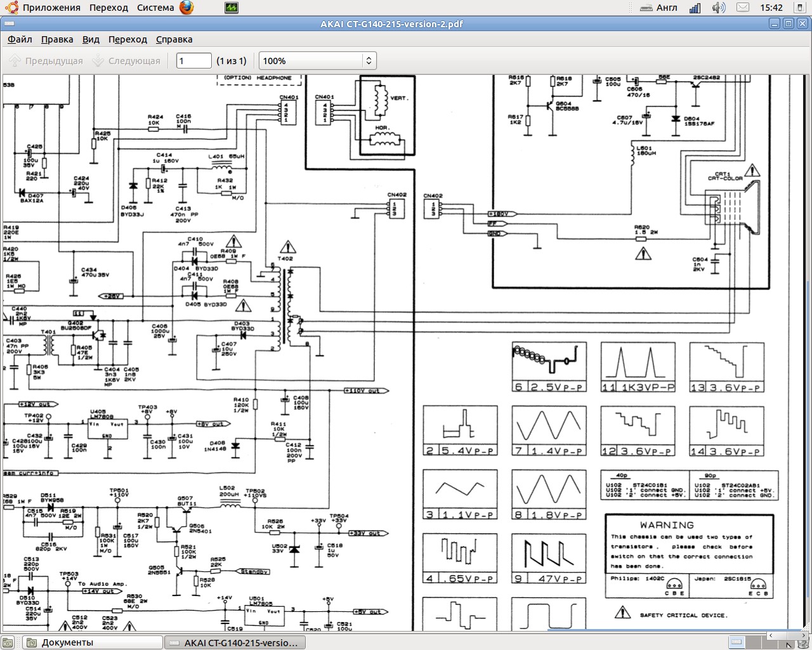This screenshot has height=650, width=812.
Task: Open the Справка menu
Action: [174, 39]
